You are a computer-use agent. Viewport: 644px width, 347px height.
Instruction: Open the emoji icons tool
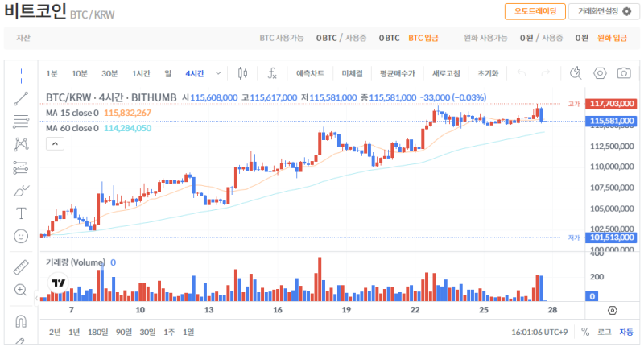21,236
